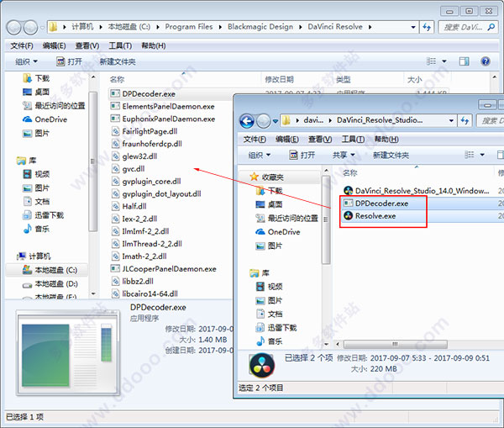Select JLCooperPanelDaemon.exe file
Image resolution: width=504 pixels, height=428 pixels.
(163, 269)
